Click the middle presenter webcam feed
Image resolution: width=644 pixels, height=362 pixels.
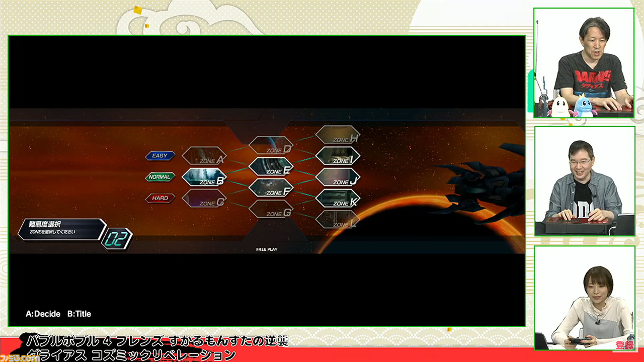coord(584,181)
